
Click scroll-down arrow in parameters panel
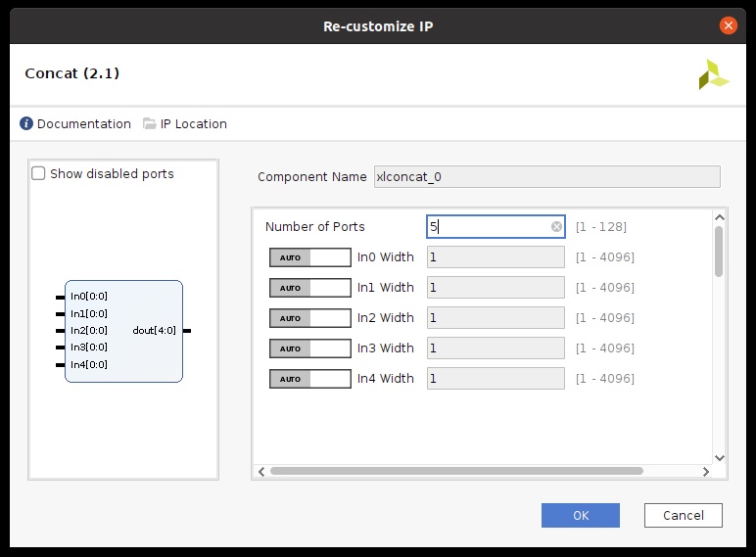pos(720,458)
